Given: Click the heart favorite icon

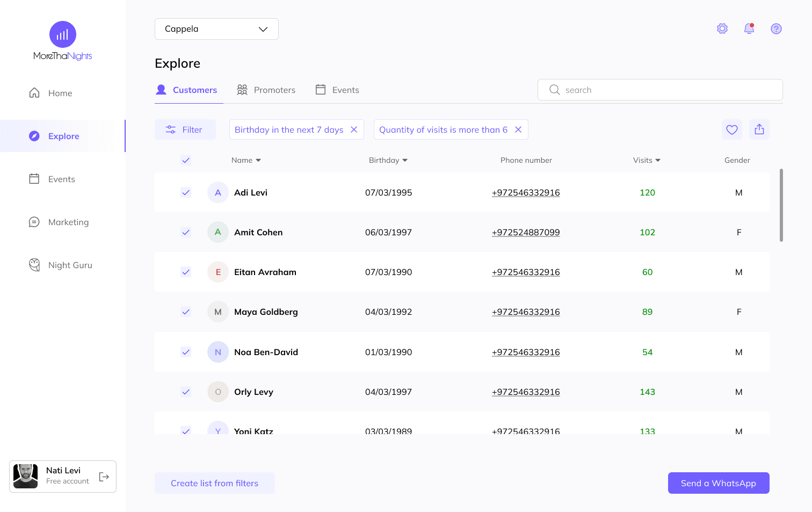Looking at the screenshot, I should coord(732,129).
